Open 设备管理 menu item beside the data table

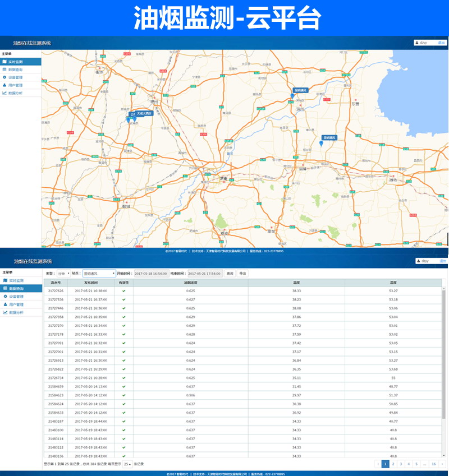pos(16,296)
